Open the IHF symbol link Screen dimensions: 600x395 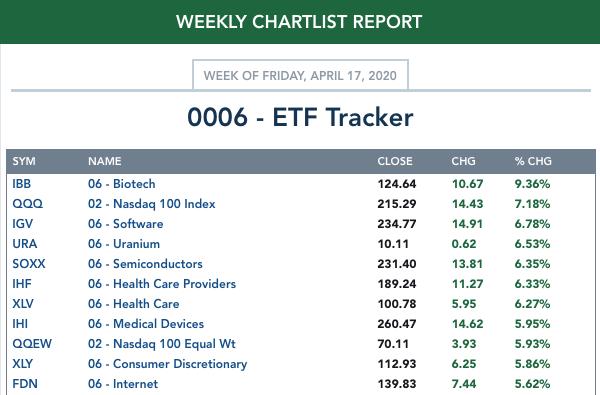point(22,284)
